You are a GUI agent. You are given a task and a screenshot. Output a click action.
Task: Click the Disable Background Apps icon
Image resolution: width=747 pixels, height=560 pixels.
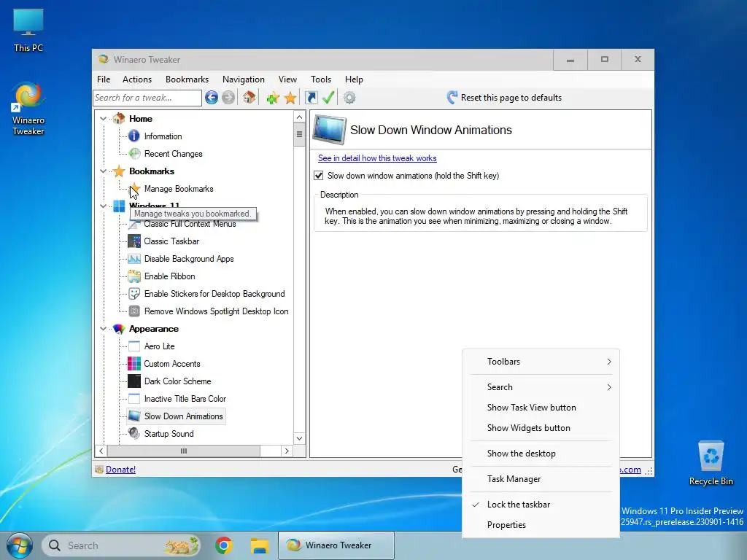point(134,259)
